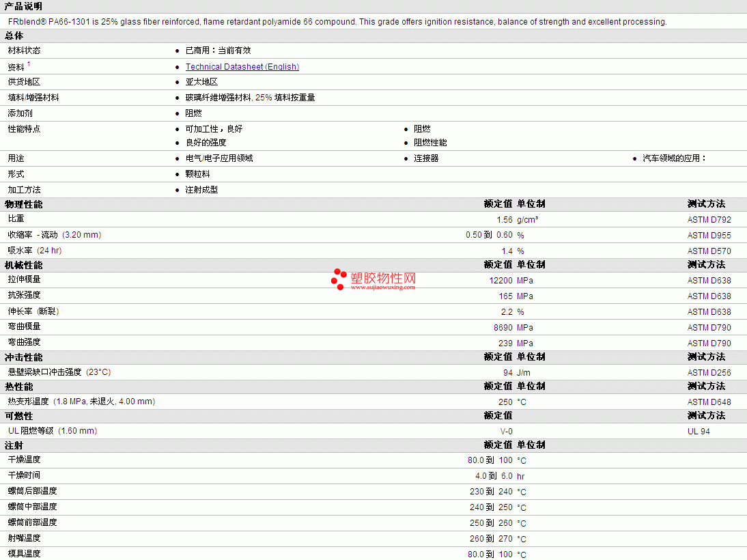Click the 已商用：当前有效 value
Image resolution: width=747 pixels, height=560 pixels.
tap(219, 51)
